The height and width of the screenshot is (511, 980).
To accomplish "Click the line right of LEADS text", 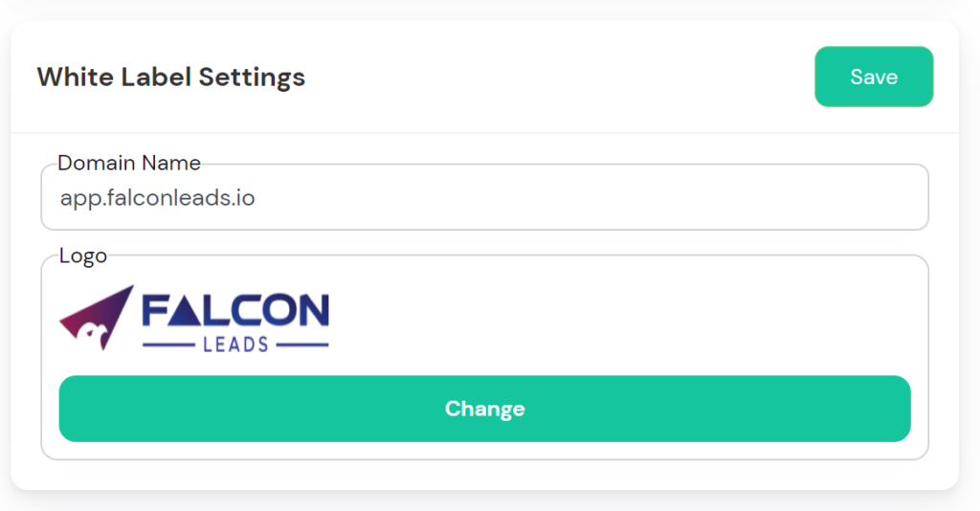I will tap(301, 344).
